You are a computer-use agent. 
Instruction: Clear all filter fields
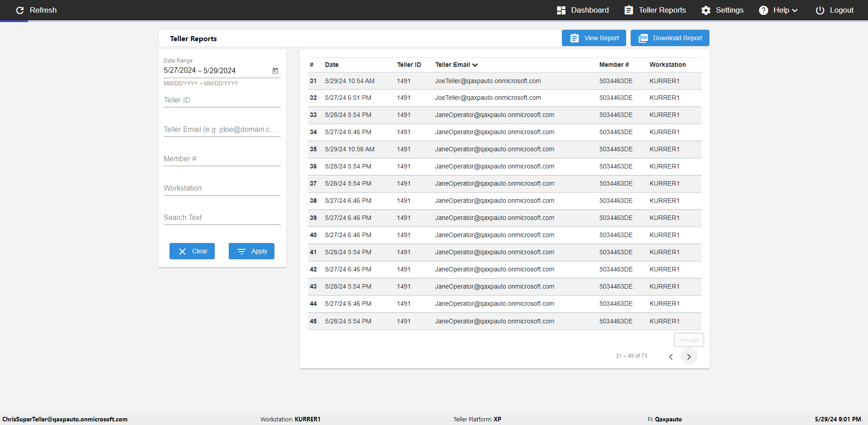192,251
